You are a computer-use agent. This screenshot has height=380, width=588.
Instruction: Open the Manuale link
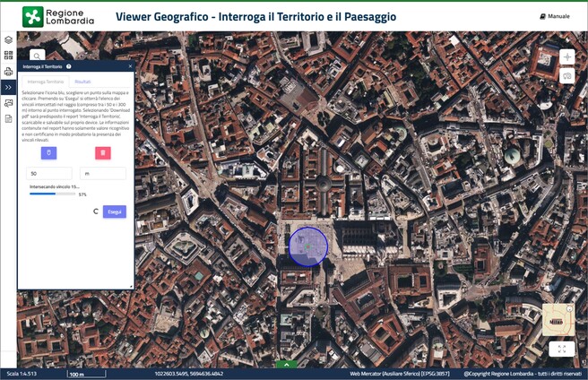pyautogui.click(x=555, y=16)
